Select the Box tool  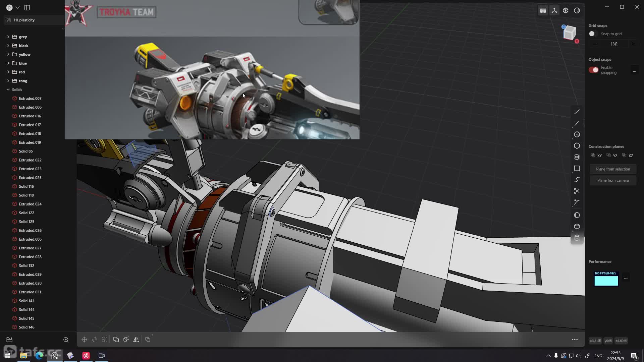coord(577,227)
